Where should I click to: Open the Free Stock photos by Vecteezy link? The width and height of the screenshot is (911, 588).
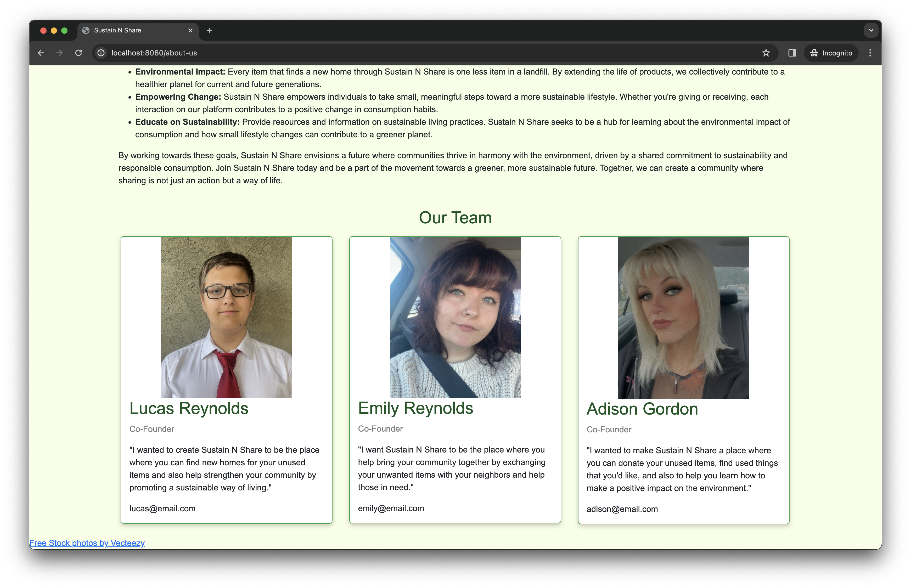pyautogui.click(x=87, y=543)
